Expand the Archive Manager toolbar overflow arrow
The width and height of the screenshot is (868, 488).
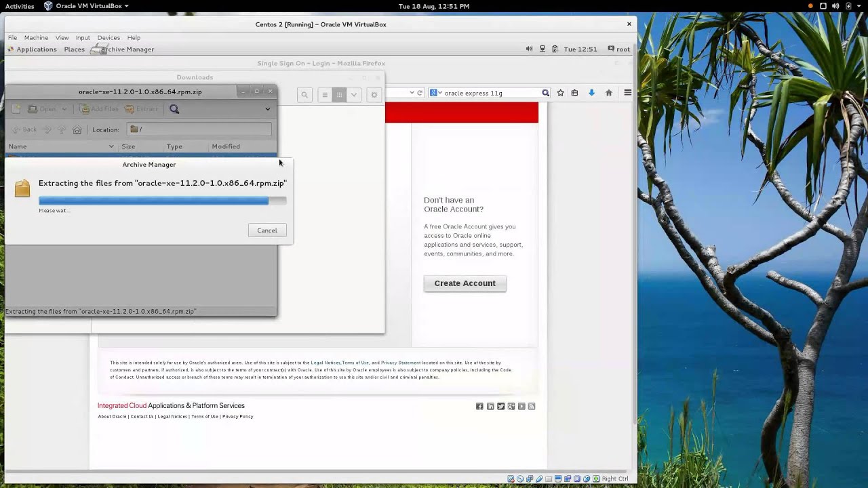point(267,109)
